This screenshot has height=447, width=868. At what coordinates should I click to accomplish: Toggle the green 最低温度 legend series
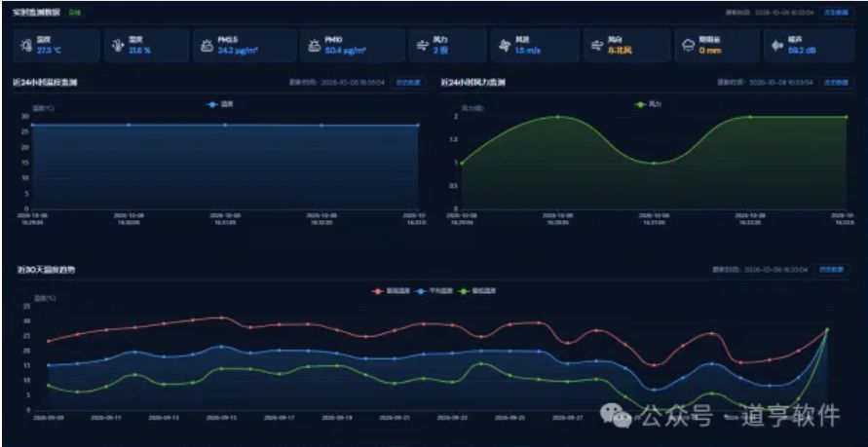[478, 290]
